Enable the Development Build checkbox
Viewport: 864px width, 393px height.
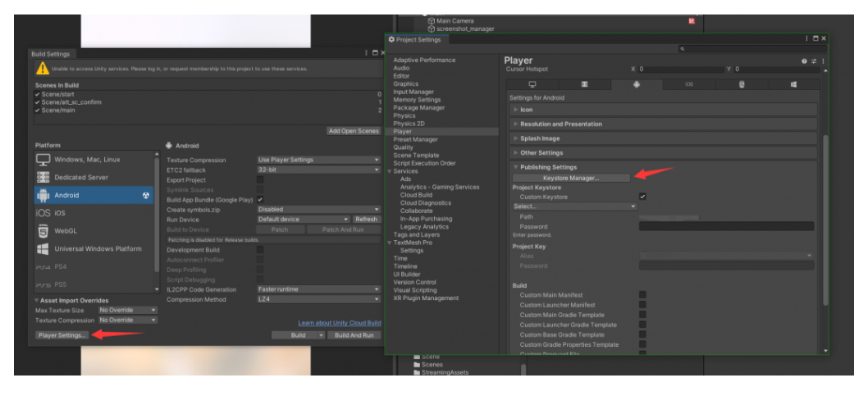(260, 250)
